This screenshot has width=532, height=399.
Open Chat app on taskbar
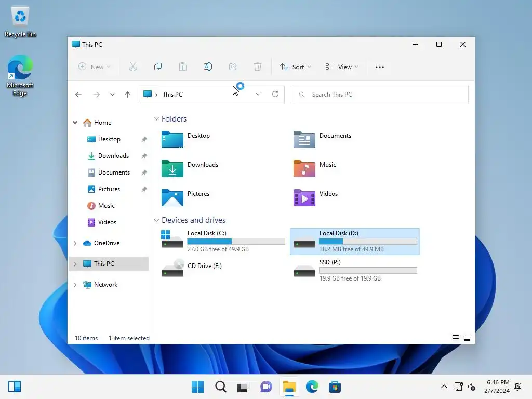click(267, 387)
